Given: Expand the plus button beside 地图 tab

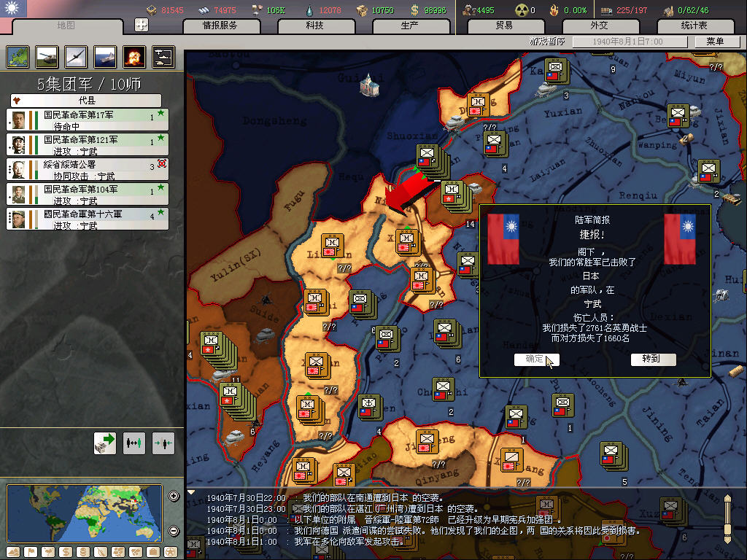Looking at the screenshot, I should click(142, 25).
